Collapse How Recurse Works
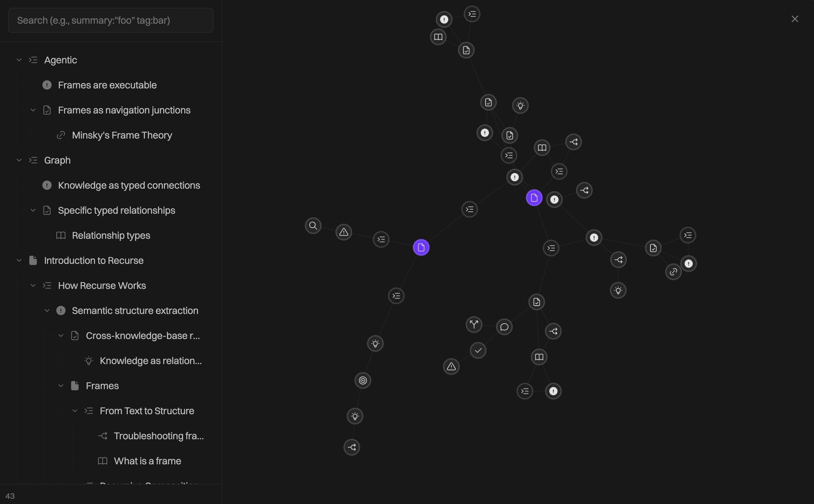 (x=33, y=285)
